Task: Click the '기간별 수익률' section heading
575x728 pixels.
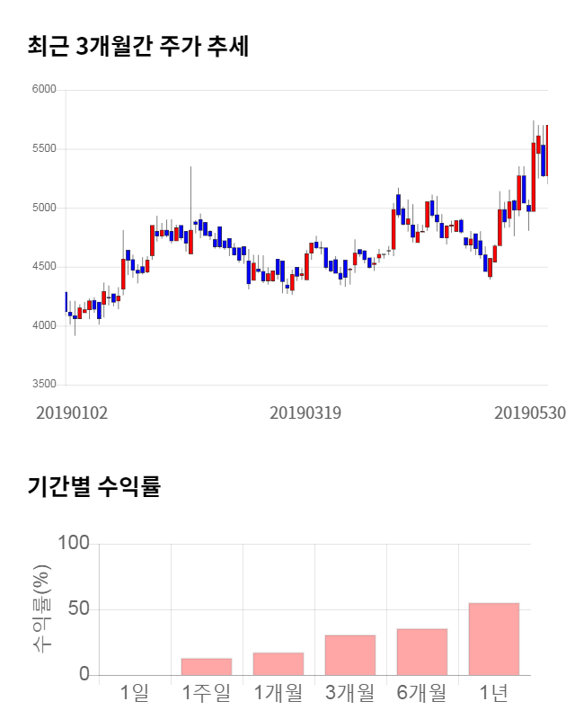Action: click(93, 487)
